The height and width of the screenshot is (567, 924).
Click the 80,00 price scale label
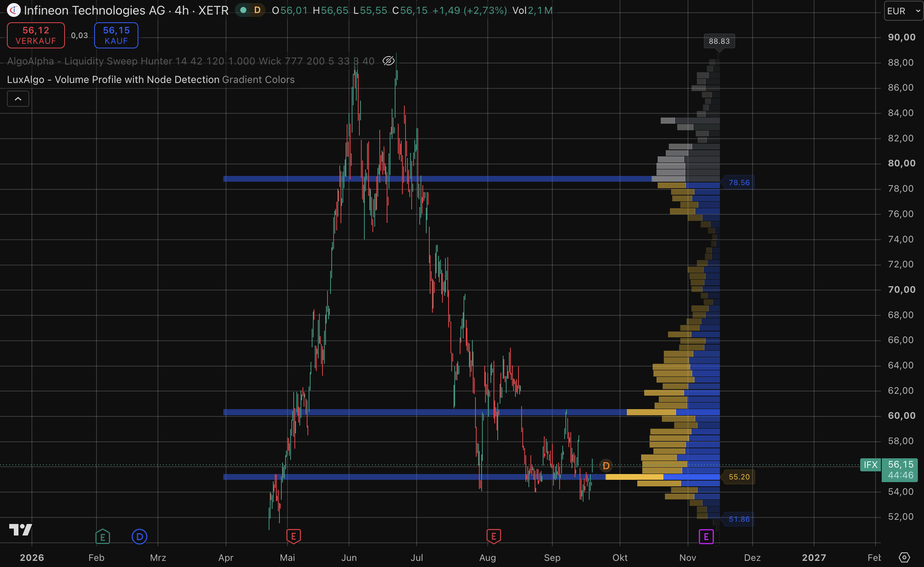click(902, 163)
